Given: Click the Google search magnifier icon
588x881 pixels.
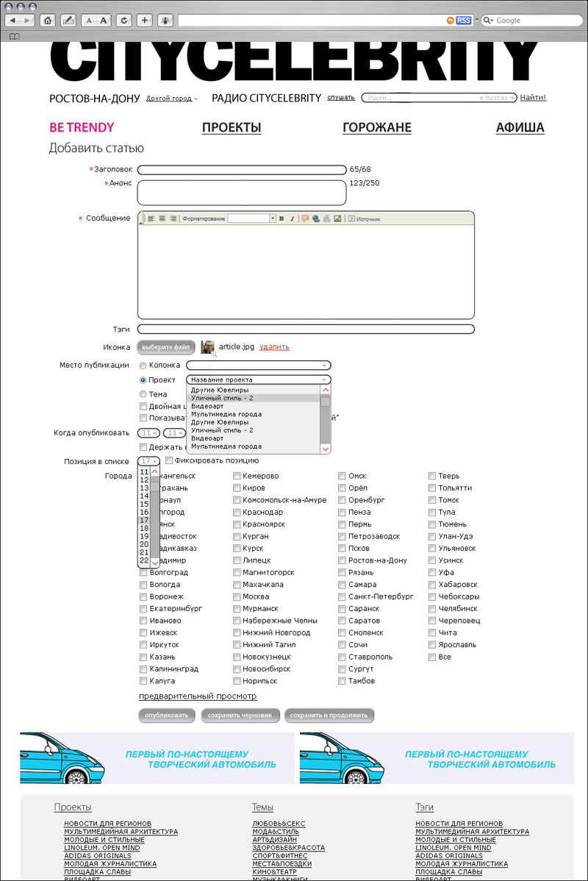Looking at the screenshot, I should click(487, 21).
